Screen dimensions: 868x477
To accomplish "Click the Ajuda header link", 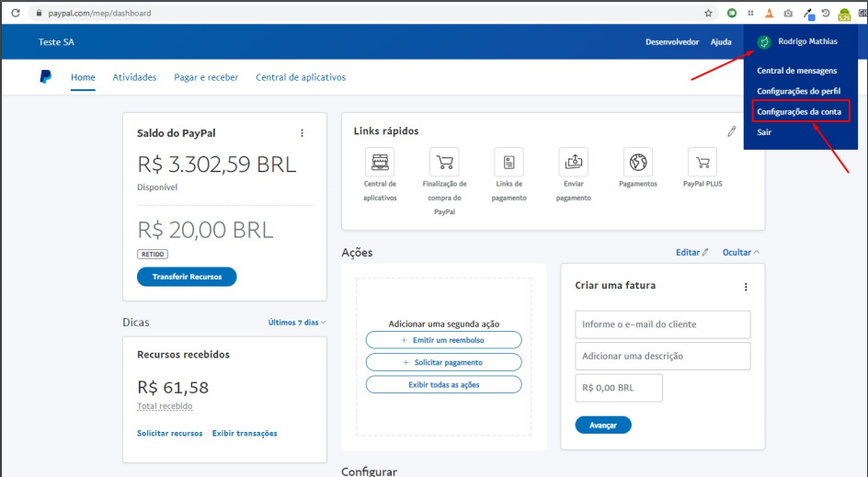I will pos(721,42).
